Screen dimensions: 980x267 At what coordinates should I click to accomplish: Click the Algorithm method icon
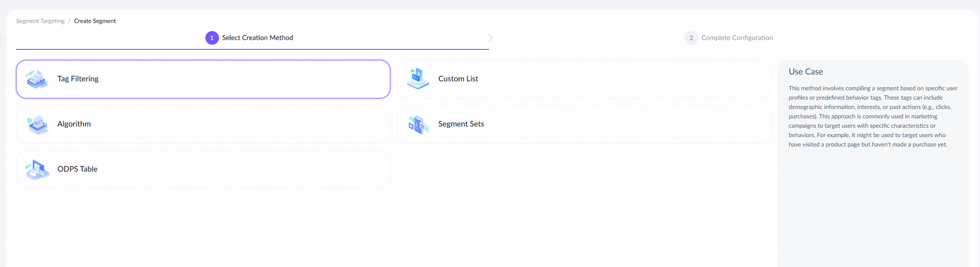(37, 124)
